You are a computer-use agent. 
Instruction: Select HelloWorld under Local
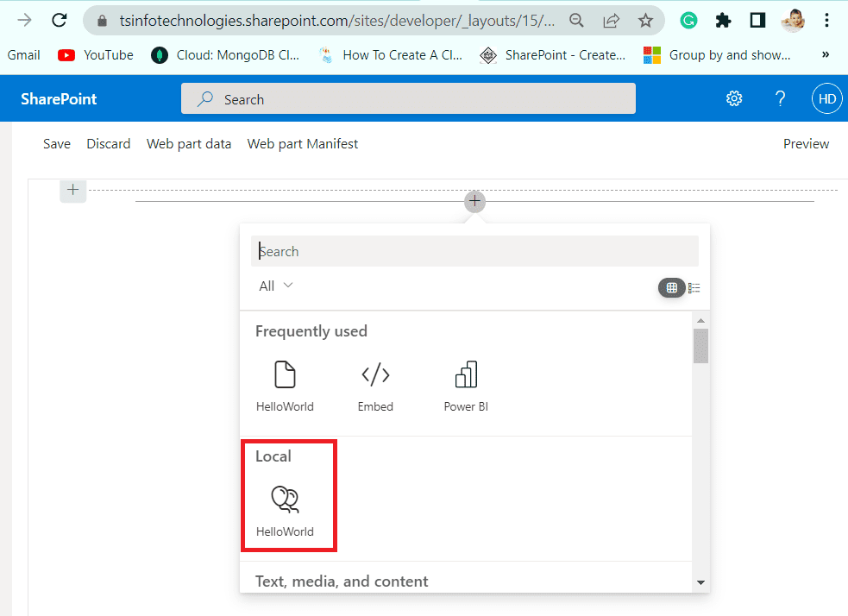pyautogui.click(x=285, y=512)
